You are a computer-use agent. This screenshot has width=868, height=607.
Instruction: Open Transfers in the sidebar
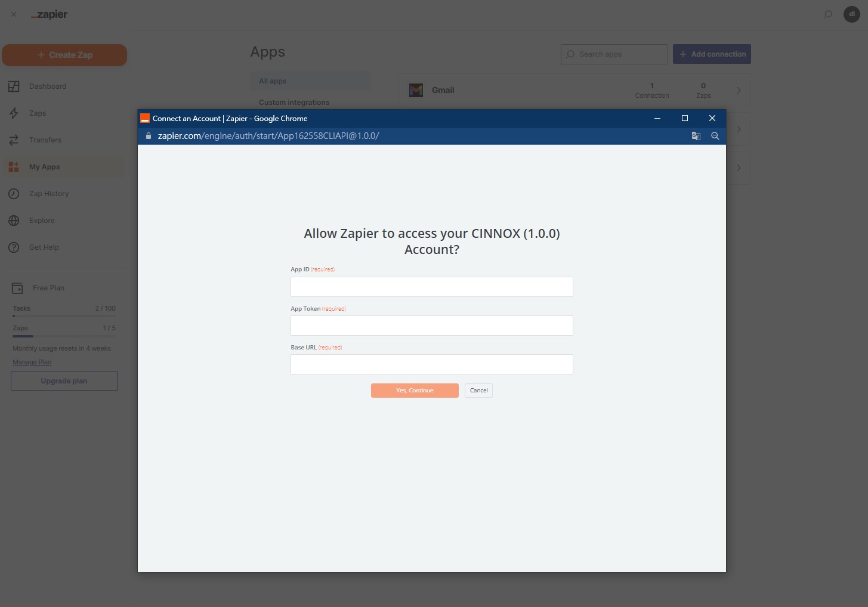45,140
